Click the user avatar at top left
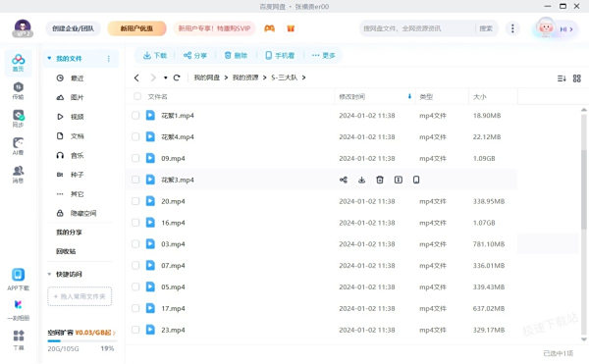 click(23, 28)
